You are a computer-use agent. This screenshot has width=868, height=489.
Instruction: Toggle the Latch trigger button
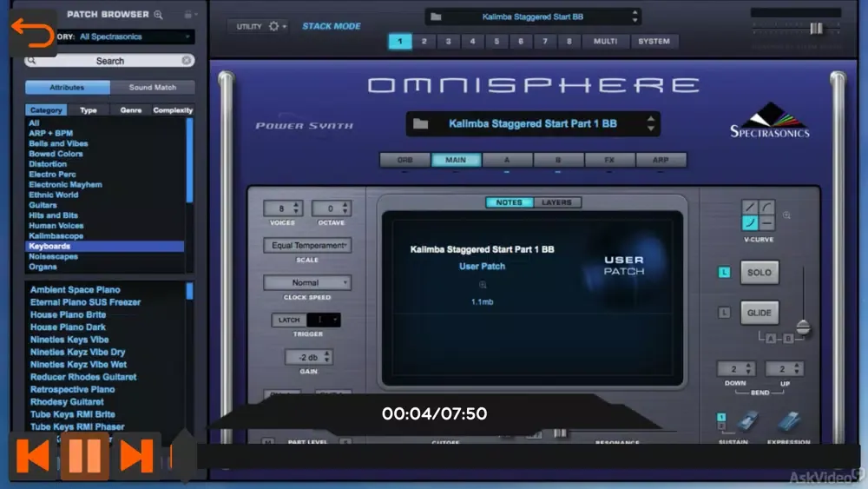(x=289, y=320)
